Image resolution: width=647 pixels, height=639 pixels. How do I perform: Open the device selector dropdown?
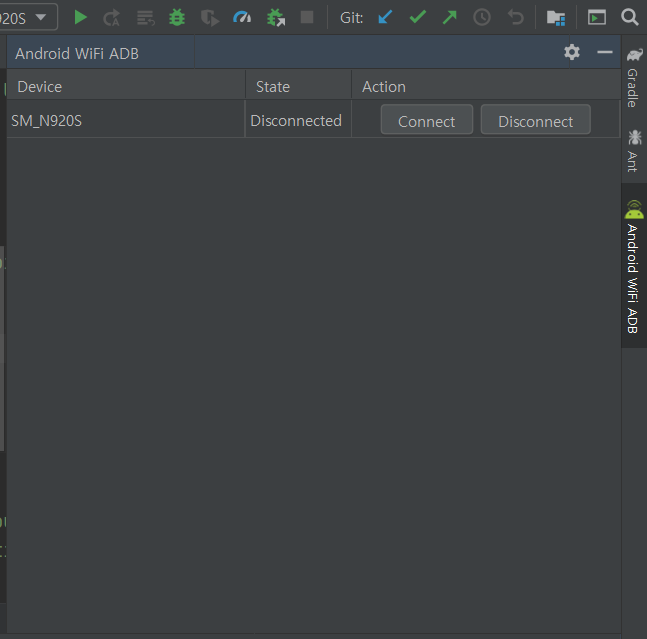[x=27, y=17]
